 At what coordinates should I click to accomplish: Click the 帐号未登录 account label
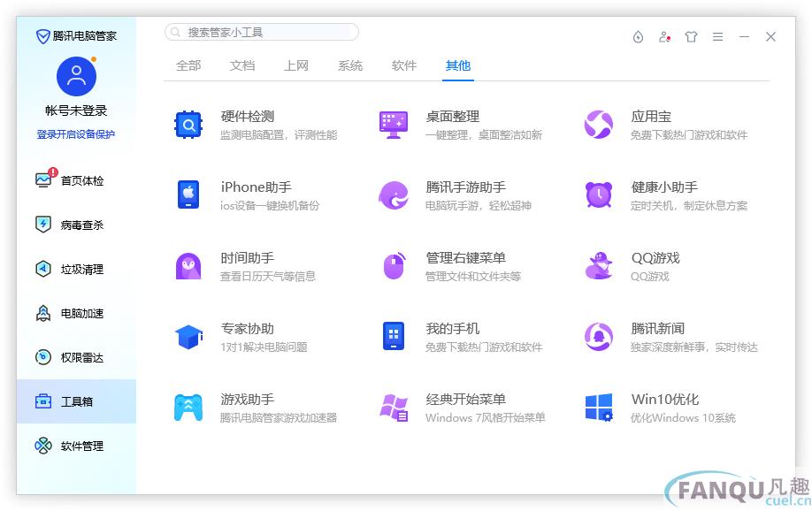76,111
